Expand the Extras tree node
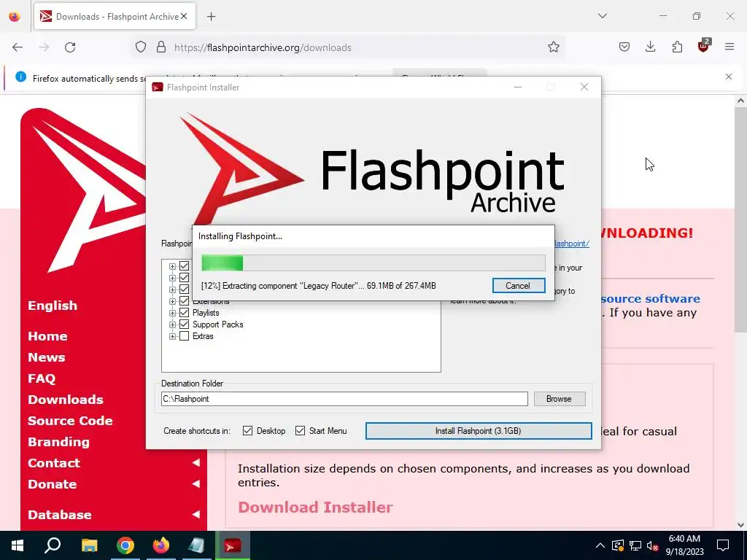The width and height of the screenshot is (747, 560). coord(172,336)
